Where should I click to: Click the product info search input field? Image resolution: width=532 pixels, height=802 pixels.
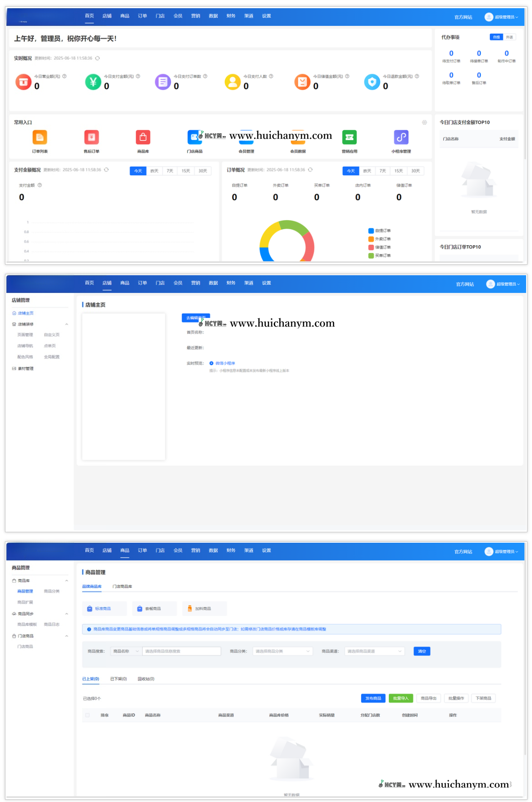pyautogui.click(x=181, y=651)
